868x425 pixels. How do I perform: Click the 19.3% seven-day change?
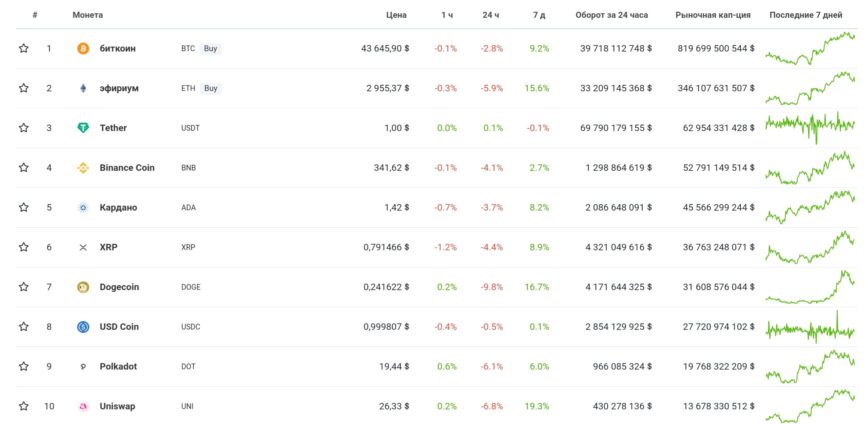tap(537, 406)
